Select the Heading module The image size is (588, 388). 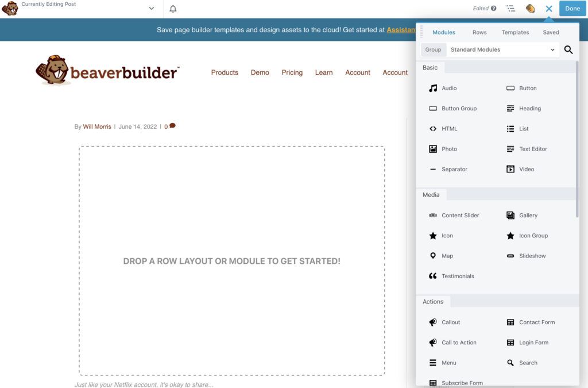[x=527, y=108]
